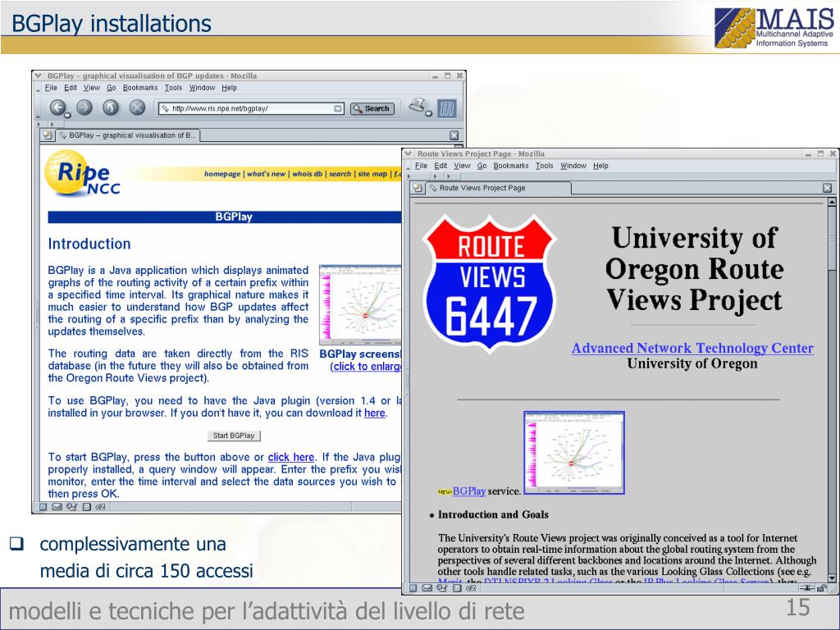
Task: Open the Help menu in Route Views window
Action: pyautogui.click(x=600, y=166)
